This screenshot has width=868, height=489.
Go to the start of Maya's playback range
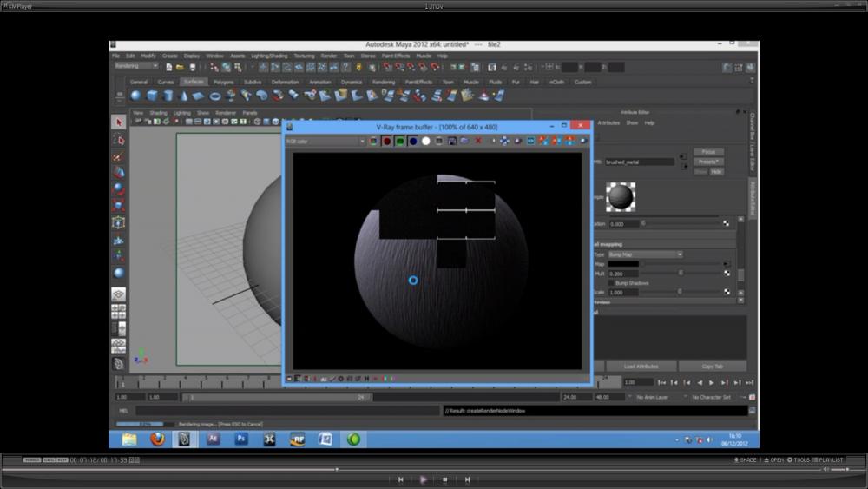pos(661,383)
